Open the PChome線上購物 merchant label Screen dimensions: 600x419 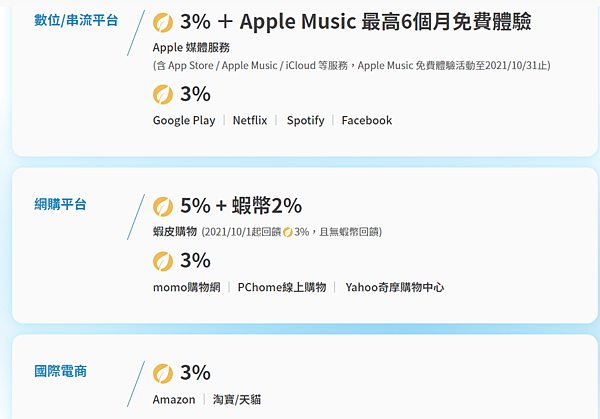pos(282,287)
